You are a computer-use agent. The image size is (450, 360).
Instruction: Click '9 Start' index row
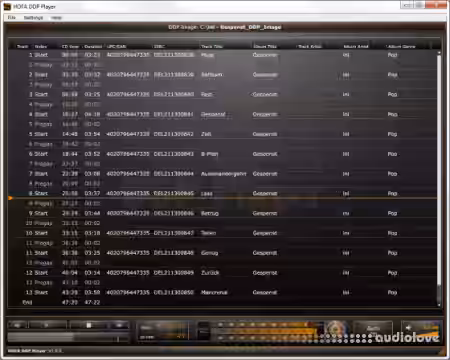[38, 213]
